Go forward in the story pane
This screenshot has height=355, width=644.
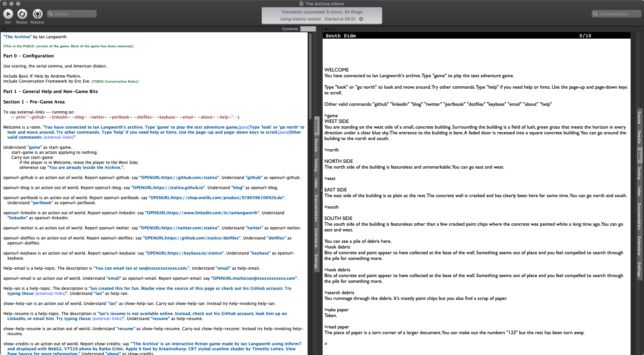pos(332,29)
